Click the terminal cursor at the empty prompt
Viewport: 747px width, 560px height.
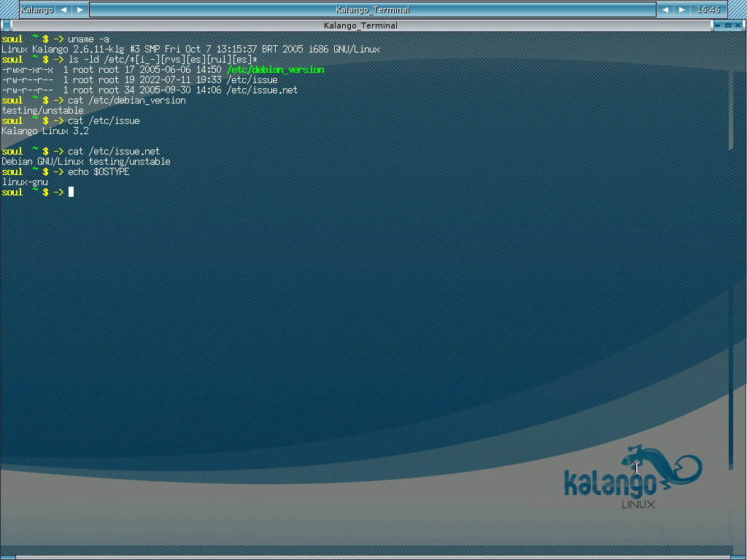tap(71, 192)
